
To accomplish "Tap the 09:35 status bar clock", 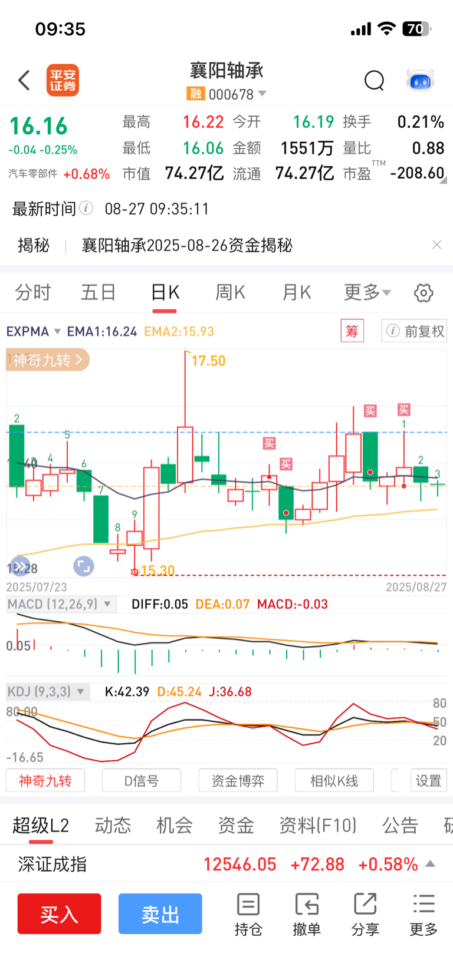I will click(x=60, y=29).
